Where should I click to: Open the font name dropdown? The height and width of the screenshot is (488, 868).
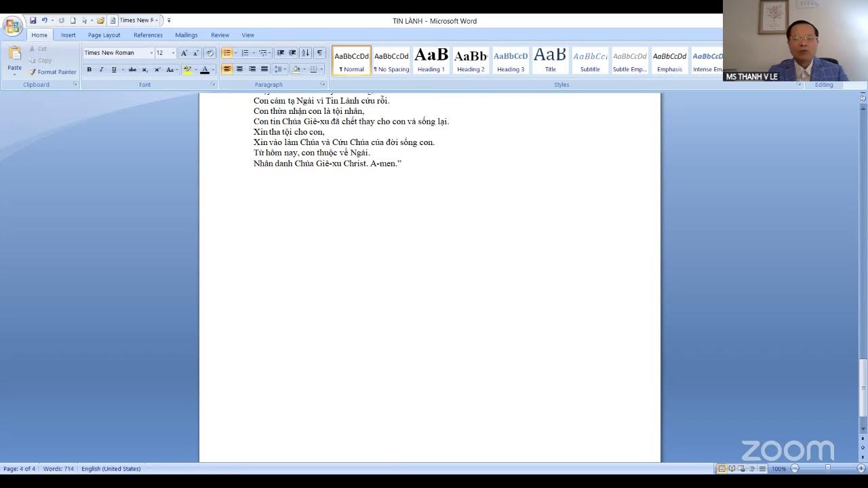(151, 53)
